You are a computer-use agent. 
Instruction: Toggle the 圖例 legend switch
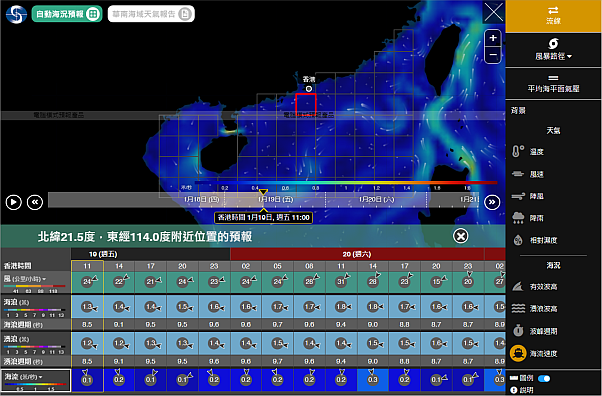pos(544,379)
